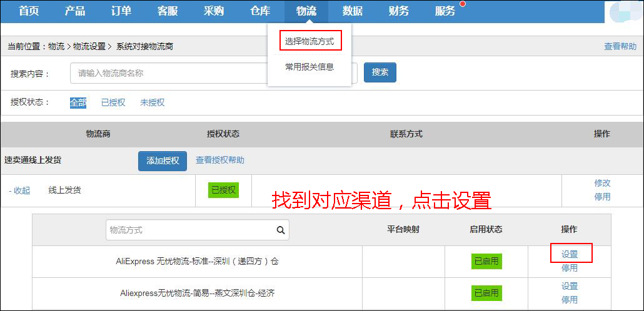The width and height of the screenshot is (644, 311).
Task: Click the search magnifier icon in 物流方式 field
Action: tap(281, 230)
